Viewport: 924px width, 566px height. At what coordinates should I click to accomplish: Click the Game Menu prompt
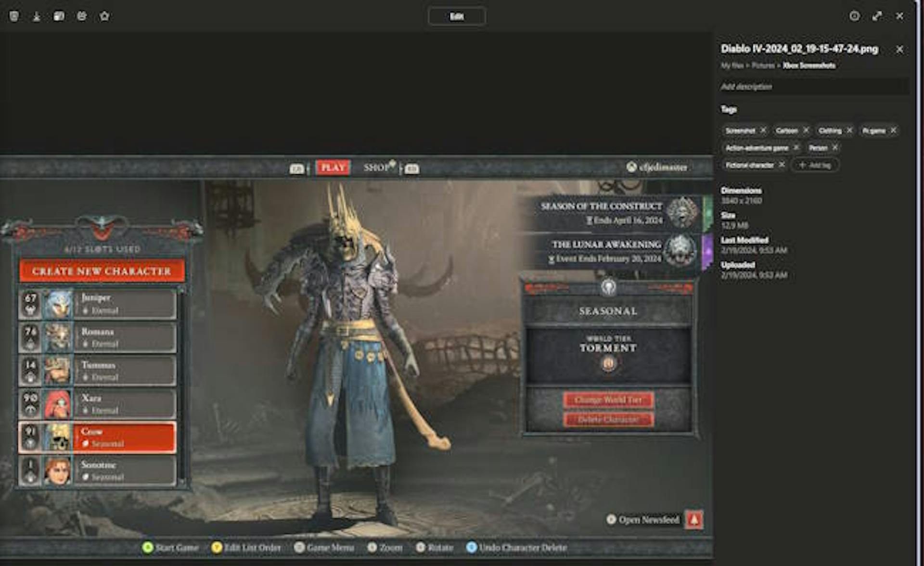[324, 547]
